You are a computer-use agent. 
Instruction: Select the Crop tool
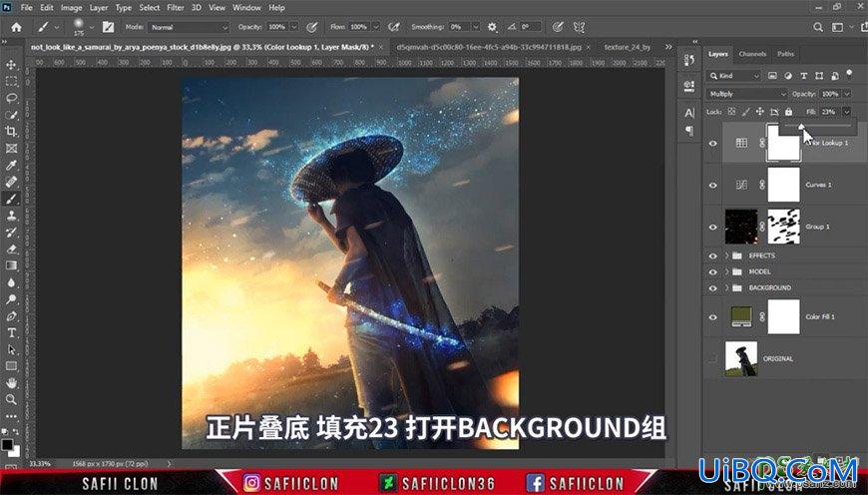pos(11,131)
